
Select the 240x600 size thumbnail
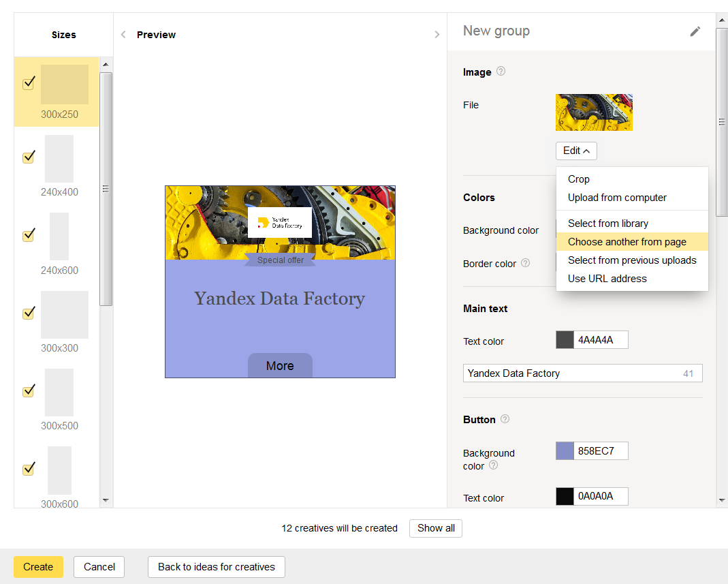(59, 236)
